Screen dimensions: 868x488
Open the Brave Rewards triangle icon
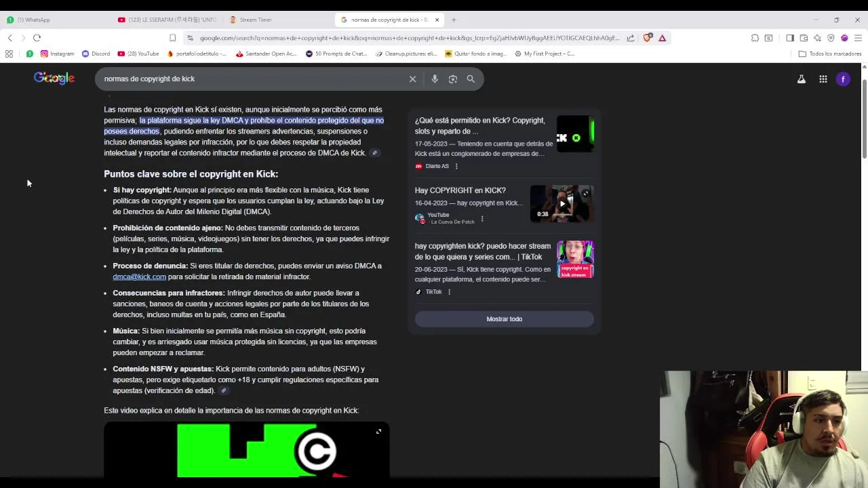663,38
